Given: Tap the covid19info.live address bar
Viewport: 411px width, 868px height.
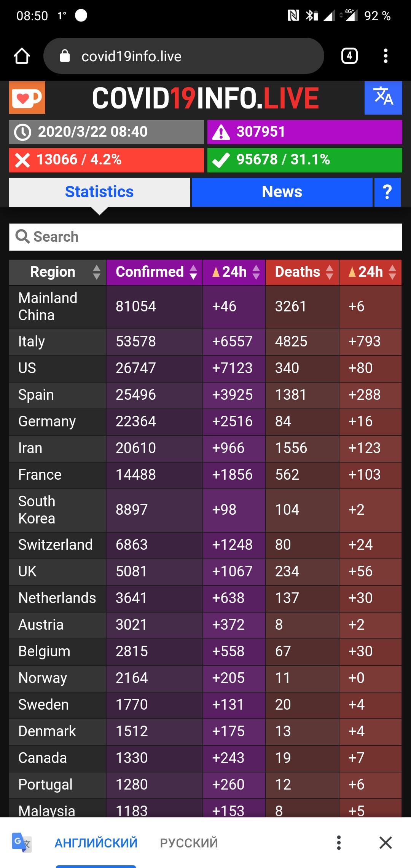Looking at the screenshot, I should (183, 56).
